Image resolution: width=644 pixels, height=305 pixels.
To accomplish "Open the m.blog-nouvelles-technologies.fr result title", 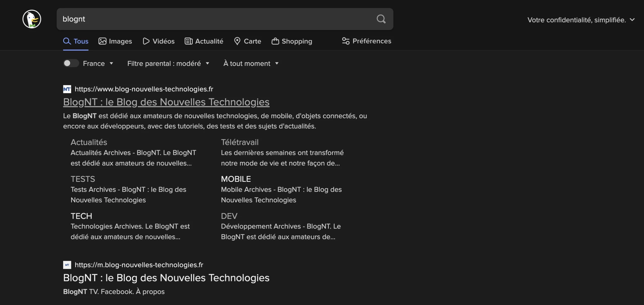I will point(166,278).
